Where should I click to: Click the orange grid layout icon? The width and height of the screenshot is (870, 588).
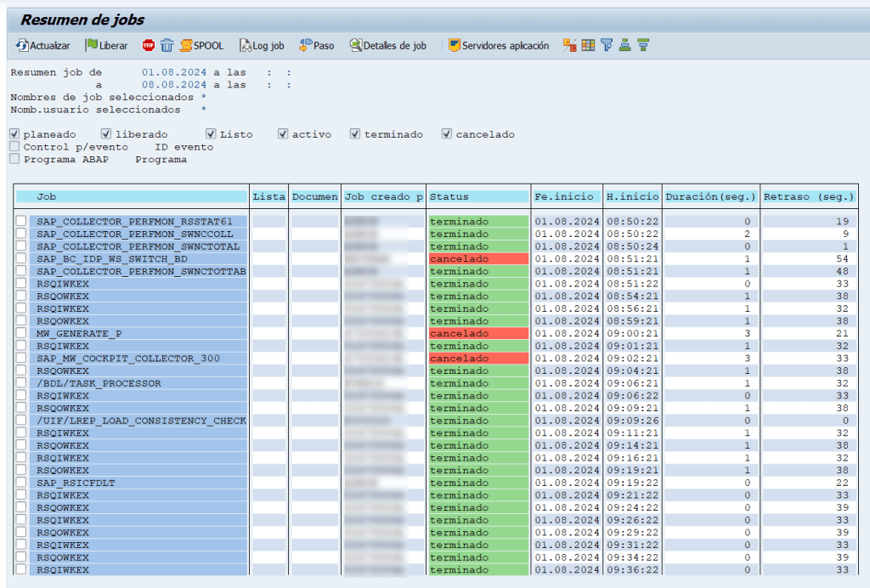(588, 46)
